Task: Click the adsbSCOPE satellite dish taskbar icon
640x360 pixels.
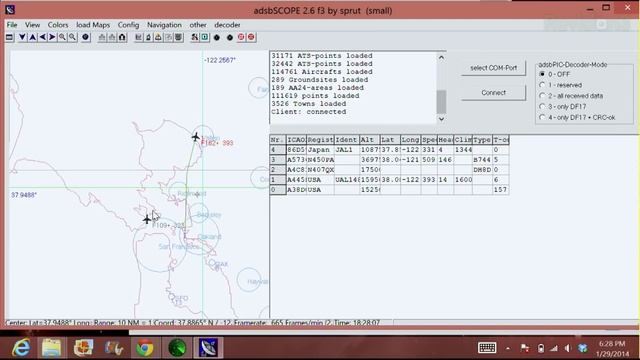Action: click(208, 348)
